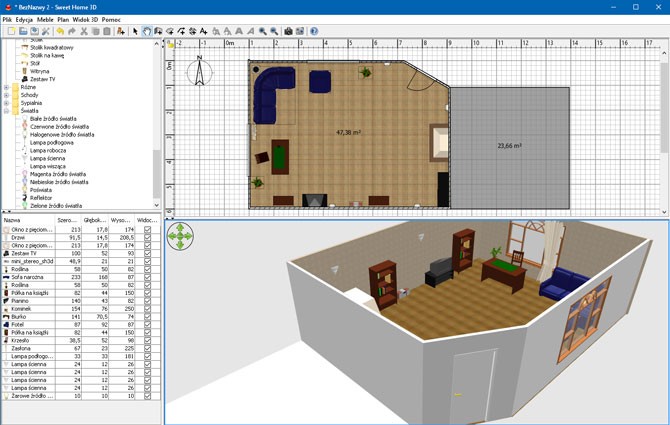
Task: Toggle visibility checkbox for Pianino
Action: (148, 301)
